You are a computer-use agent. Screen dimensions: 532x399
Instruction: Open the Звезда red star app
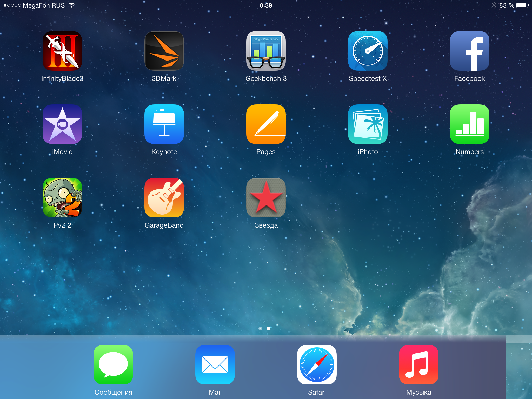pos(266,198)
